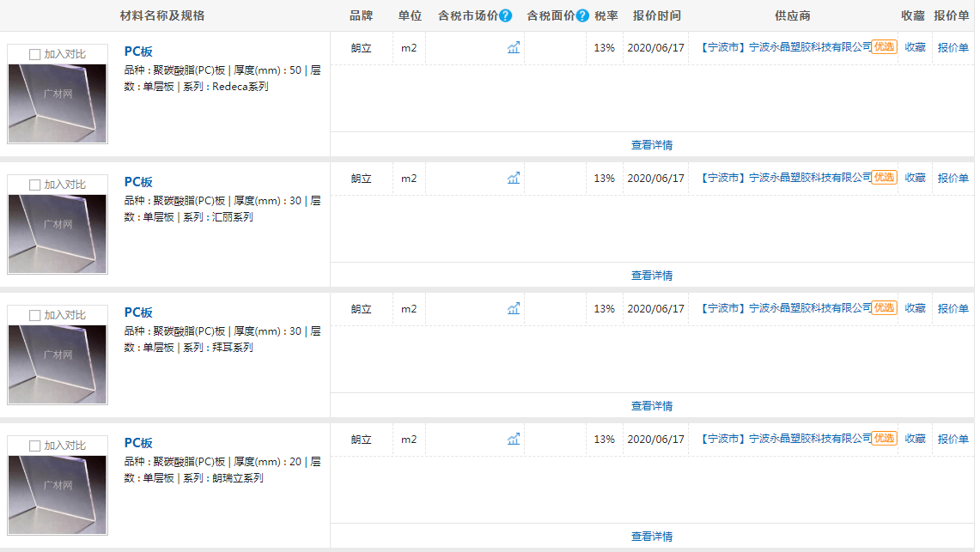The image size is (980, 552).
Task: Check 加入对比 for Redeca系列 PC板
Action: 35,54
